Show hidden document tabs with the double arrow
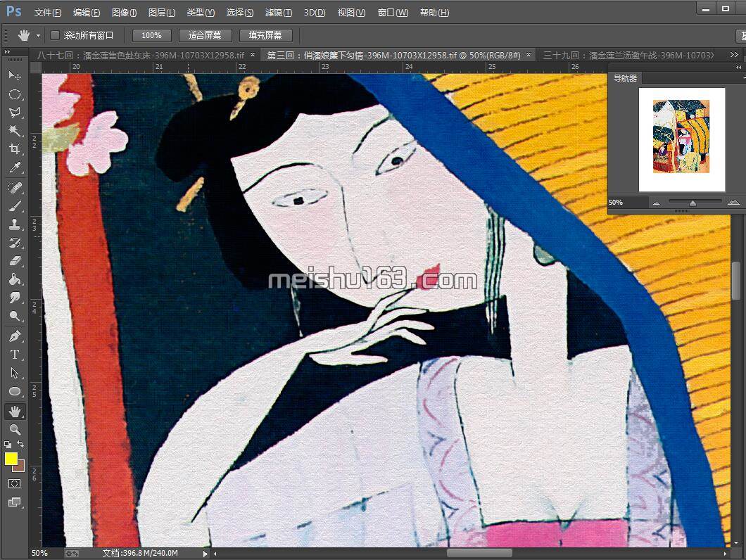The image size is (746, 560). pyautogui.click(x=734, y=55)
